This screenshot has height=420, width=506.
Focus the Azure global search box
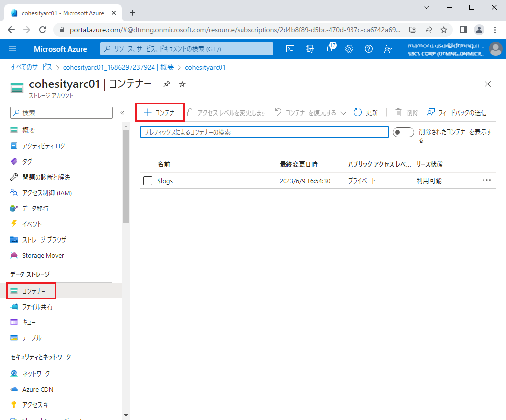point(187,49)
